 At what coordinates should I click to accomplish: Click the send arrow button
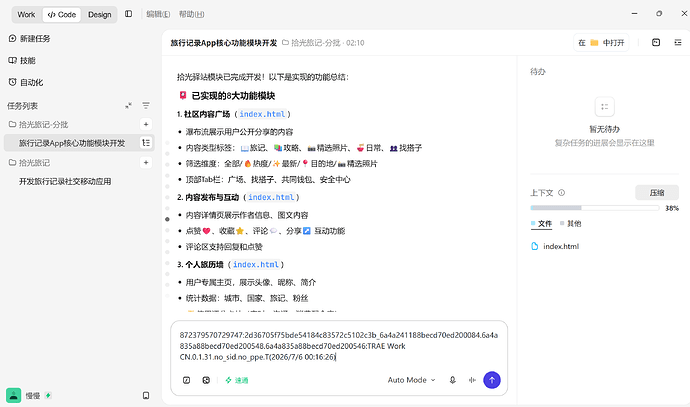tap(492, 380)
